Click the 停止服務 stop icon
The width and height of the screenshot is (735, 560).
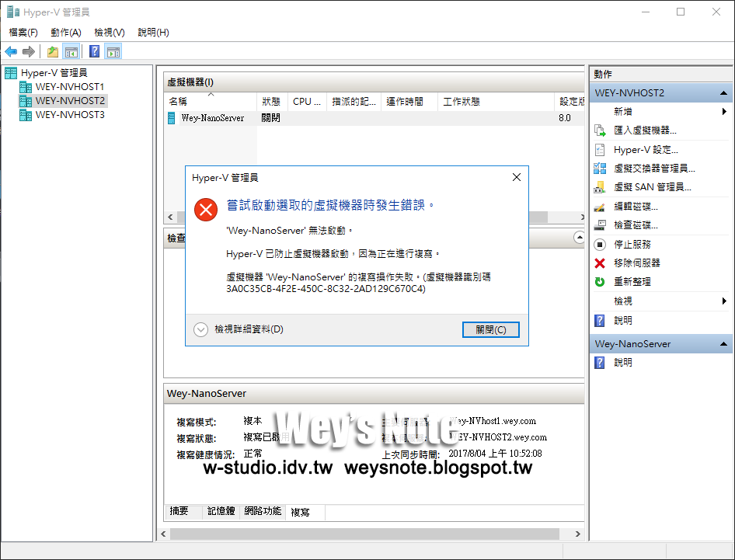600,245
